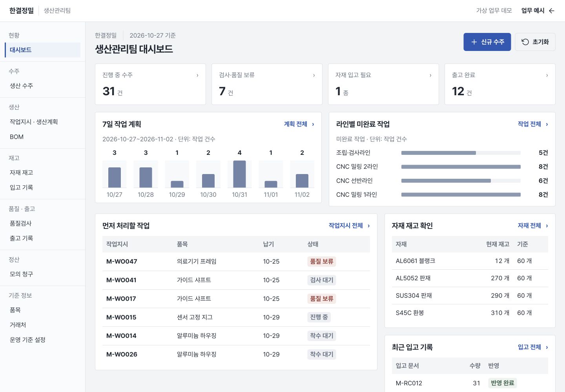
Task: Open 생산 수주 in the sidebar
Action: pos(42,86)
